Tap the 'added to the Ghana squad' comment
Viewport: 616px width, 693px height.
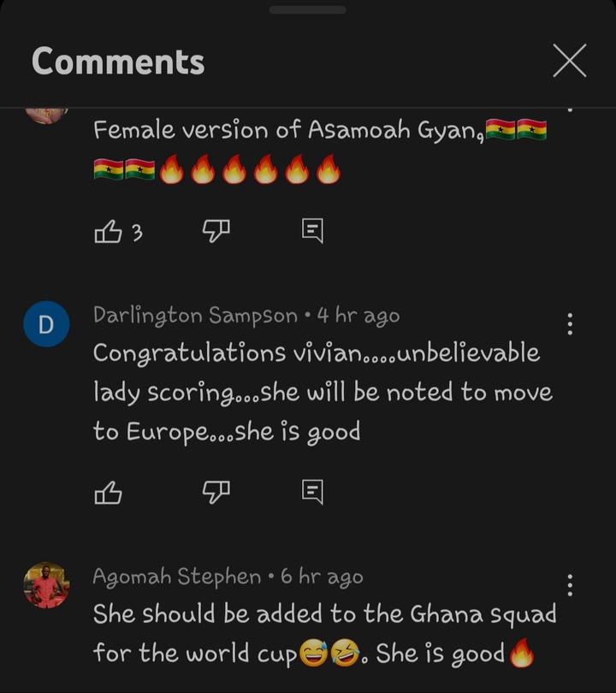tap(325, 633)
